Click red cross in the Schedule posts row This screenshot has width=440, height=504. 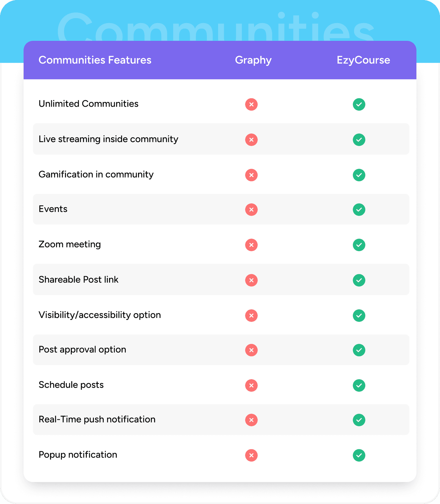(x=251, y=385)
